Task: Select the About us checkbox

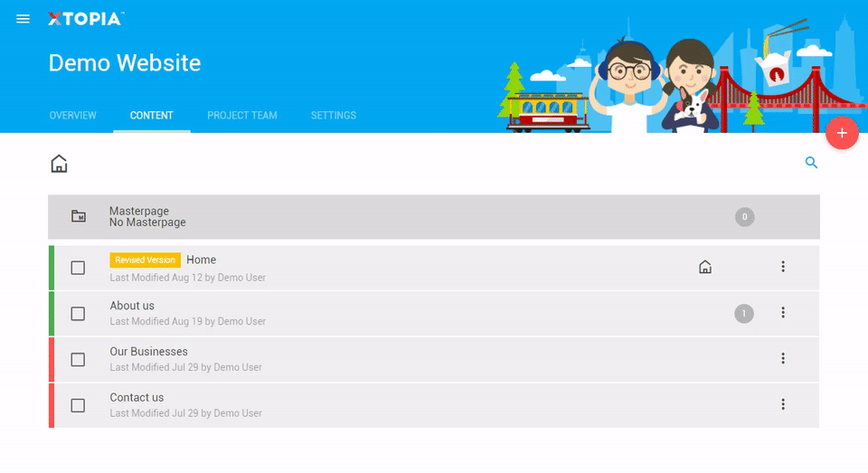Action: point(78,314)
